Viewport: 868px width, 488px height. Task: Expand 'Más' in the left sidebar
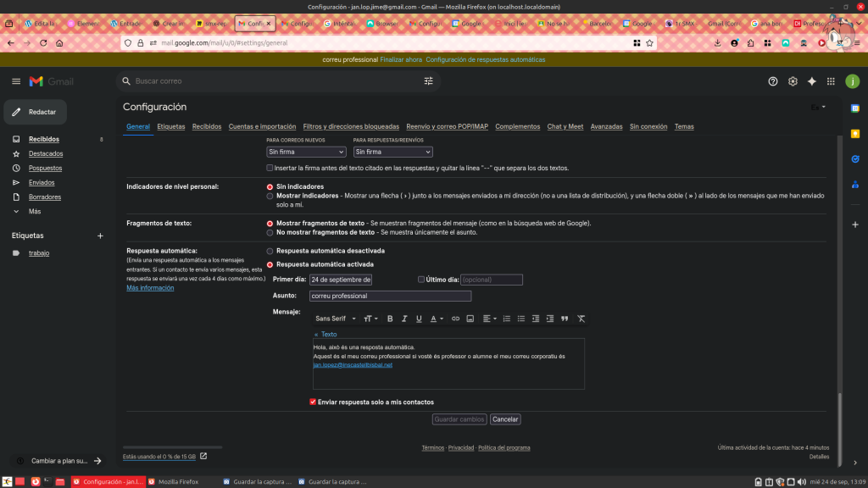point(34,211)
